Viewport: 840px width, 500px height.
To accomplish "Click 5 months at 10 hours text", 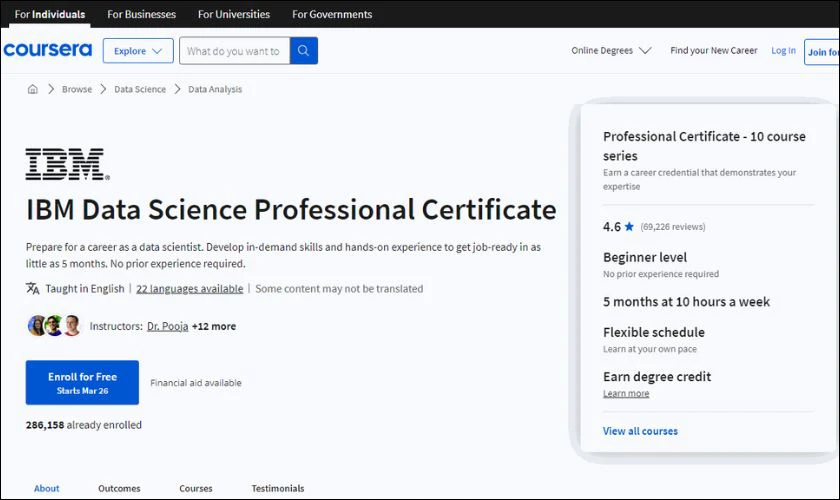I will tap(686, 302).
